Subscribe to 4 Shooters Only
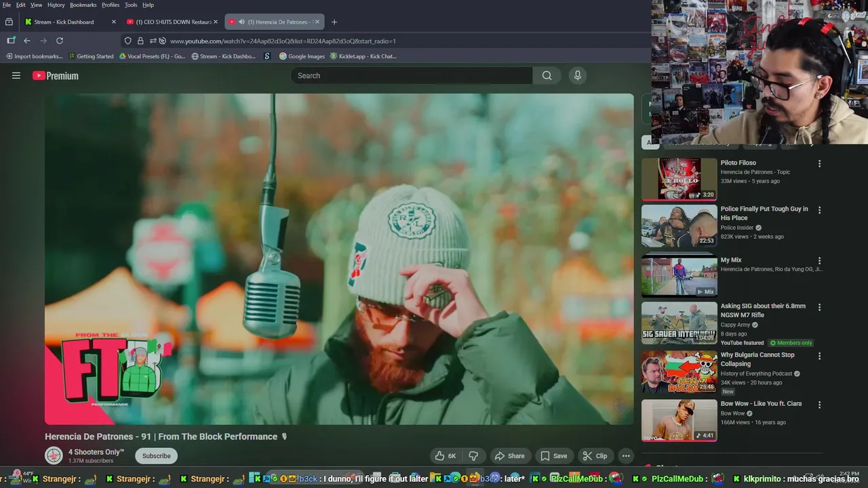Screen dimensions: 868x488 (156, 456)
